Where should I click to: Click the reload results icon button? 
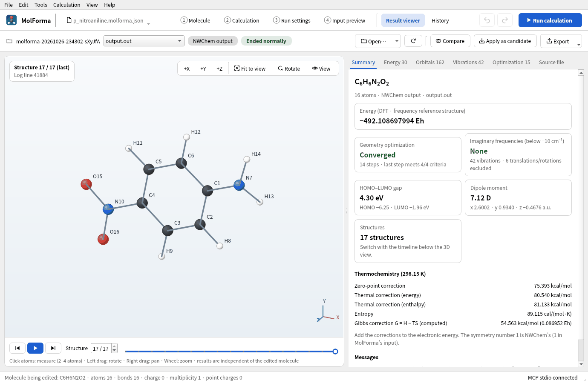[x=413, y=41]
